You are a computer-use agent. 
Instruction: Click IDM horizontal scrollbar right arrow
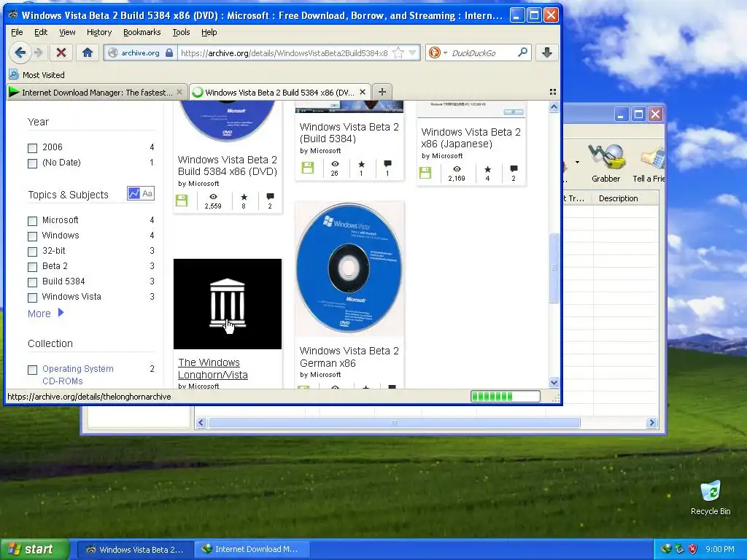tap(651, 422)
